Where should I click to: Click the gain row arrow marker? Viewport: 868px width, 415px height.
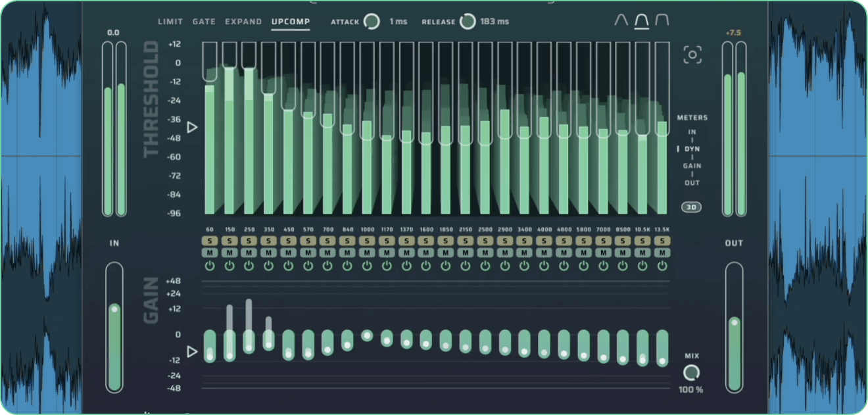tap(192, 352)
